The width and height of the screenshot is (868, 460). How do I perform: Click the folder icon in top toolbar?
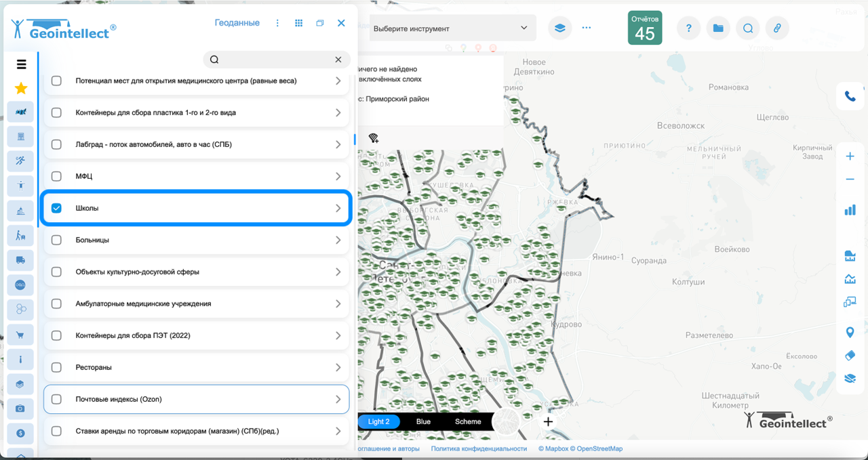click(x=718, y=28)
